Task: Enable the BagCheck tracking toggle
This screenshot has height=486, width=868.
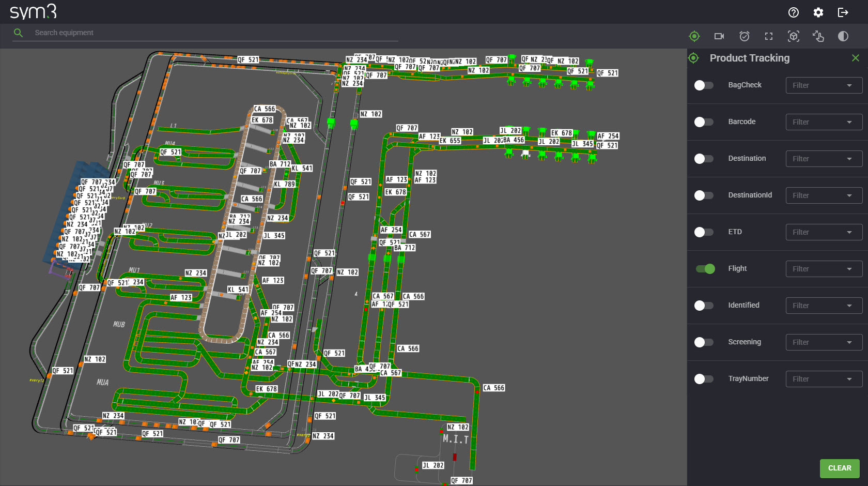Action: [704, 85]
